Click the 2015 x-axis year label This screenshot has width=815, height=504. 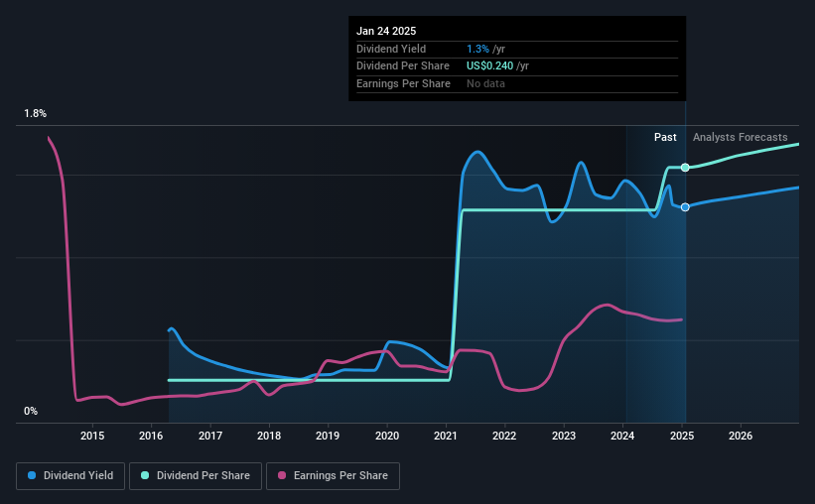click(92, 436)
